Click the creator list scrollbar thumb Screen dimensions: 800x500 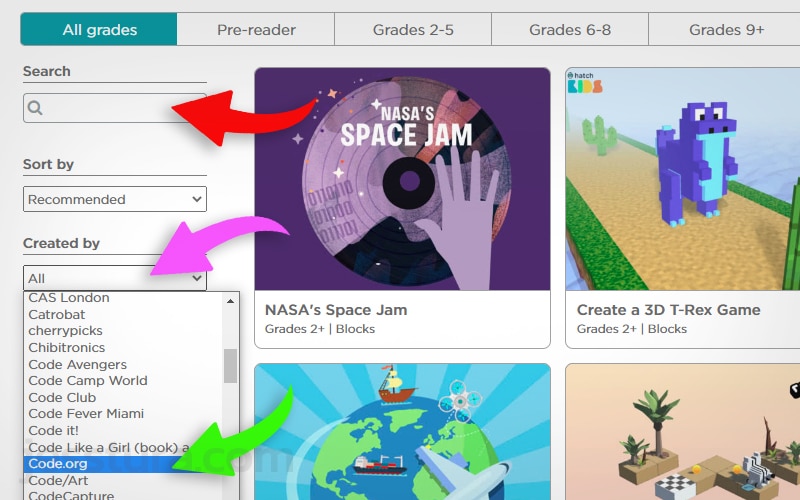coord(231,365)
